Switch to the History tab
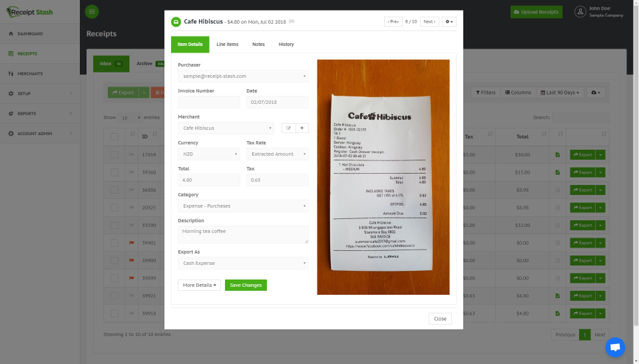This screenshot has width=639, height=364. tap(286, 44)
